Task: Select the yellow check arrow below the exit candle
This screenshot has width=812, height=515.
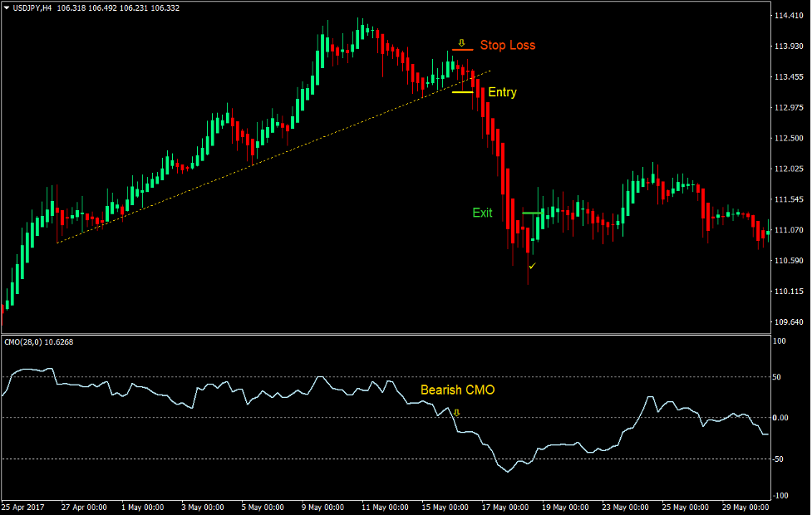Action: coord(532,266)
